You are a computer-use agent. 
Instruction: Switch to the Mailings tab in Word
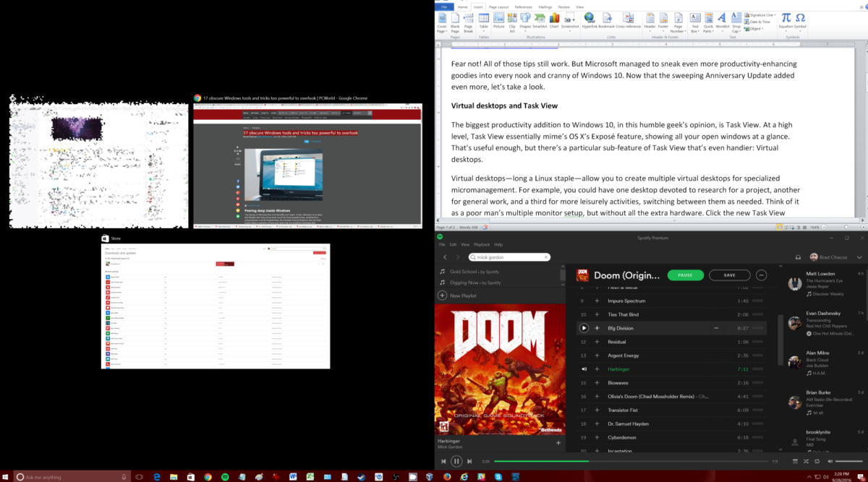point(544,7)
